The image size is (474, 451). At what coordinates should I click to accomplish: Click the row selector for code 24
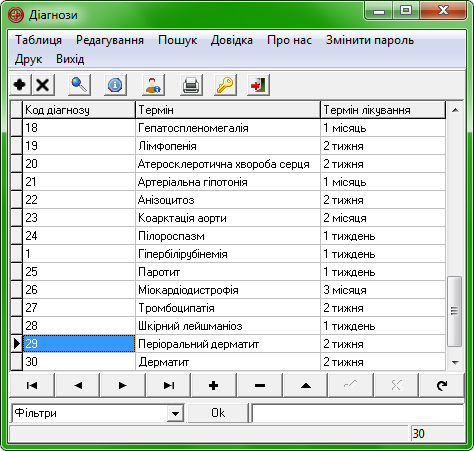pyautogui.click(x=16, y=236)
